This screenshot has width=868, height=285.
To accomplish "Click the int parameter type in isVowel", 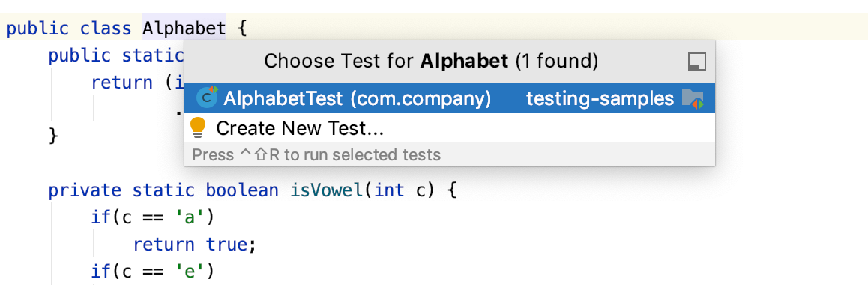I will tap(390, 190).
